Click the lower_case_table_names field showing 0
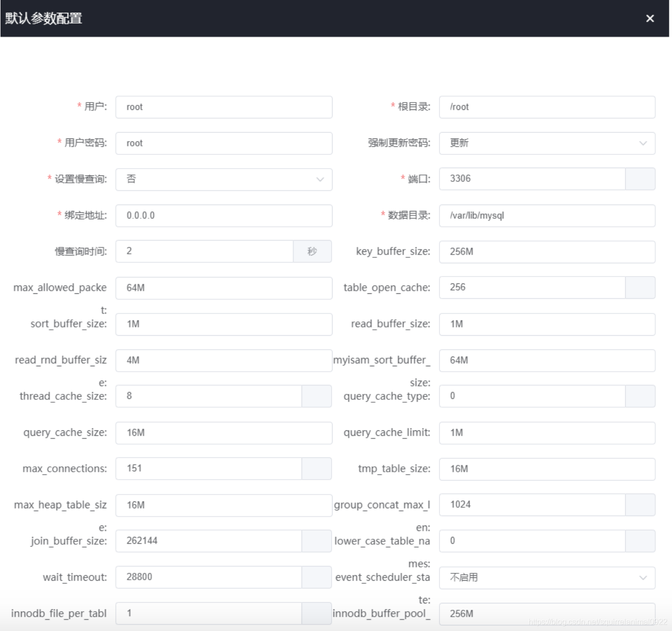 [532, 541]
